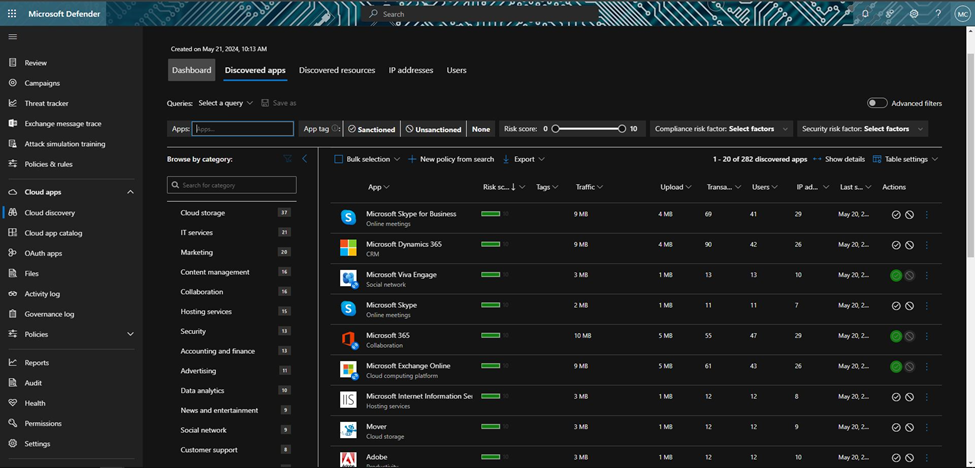Unsanction the Mover app
Screen dimensions: 975x468
point(909,428)
